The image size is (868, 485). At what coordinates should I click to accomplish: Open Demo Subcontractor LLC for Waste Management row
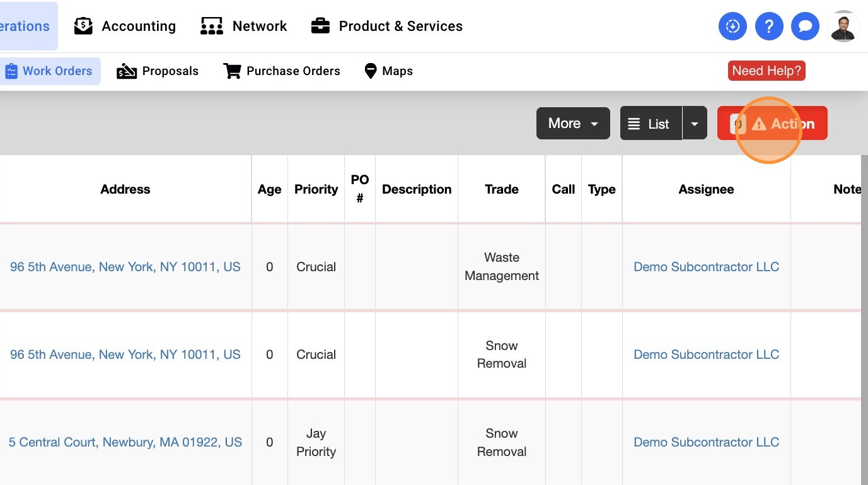pyautogui.click(x=706, y=267)
